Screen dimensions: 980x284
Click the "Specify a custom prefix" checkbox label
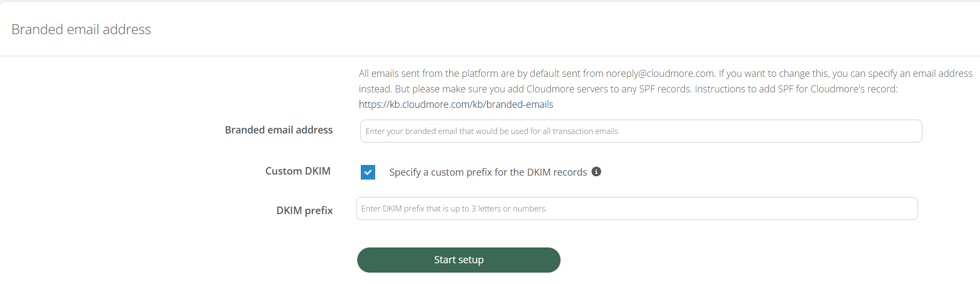tap(488, 172)
